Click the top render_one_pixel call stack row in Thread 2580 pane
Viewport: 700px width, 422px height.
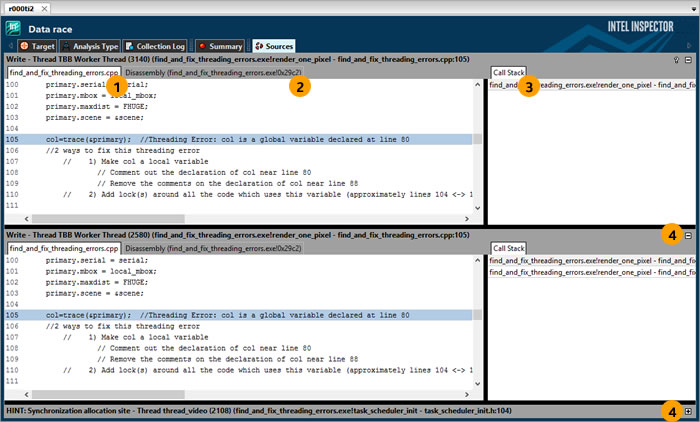coord(592,260)
